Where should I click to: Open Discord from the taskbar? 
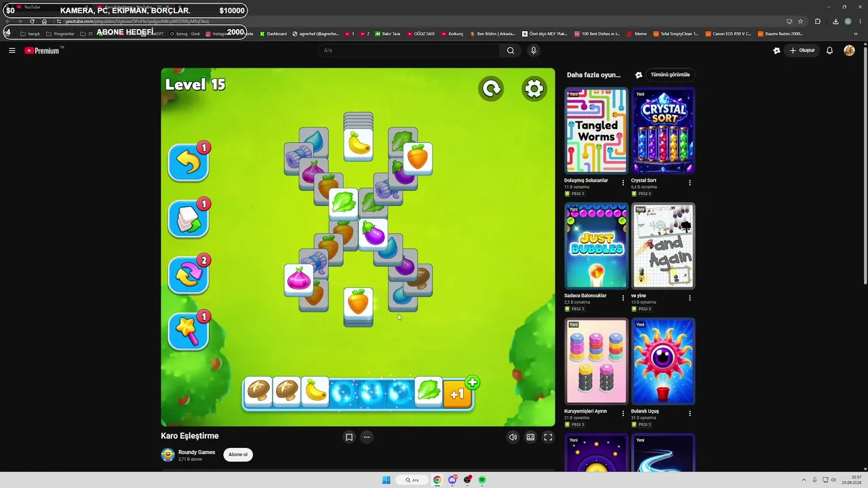452,480
